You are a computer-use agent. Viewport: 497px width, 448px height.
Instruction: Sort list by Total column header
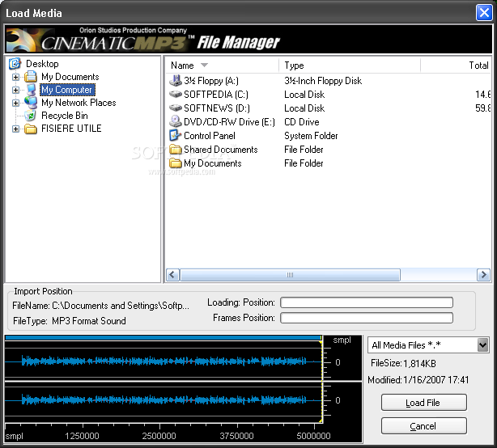[456, 66]
